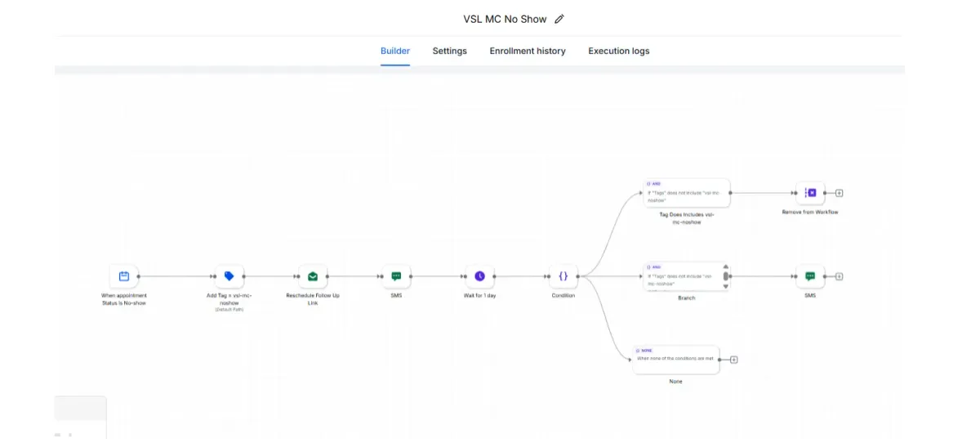This screenshot has height=439, width=980.
Task: Click scroll up arrow in Branch condition card
Action: pos(725,267)
